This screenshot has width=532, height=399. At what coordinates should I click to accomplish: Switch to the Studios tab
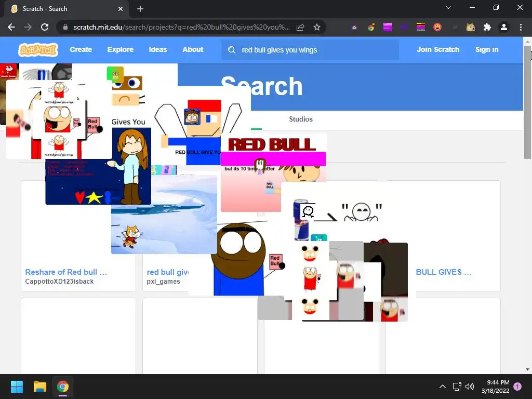pyautogui.click(x=301, y=119)
